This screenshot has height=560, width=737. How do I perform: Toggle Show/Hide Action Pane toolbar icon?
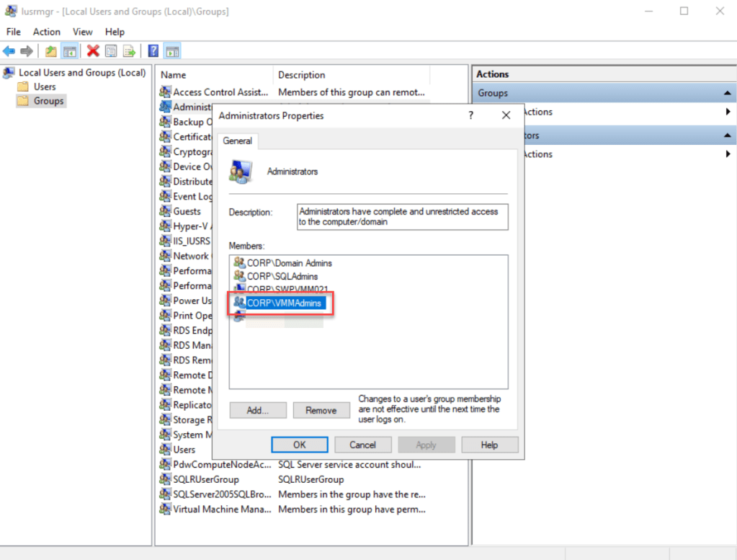pos(172,51)
